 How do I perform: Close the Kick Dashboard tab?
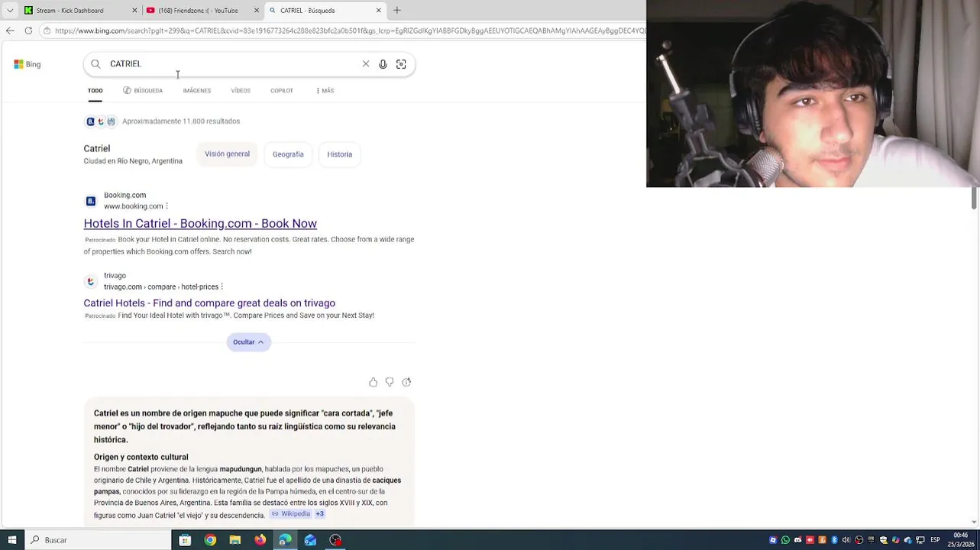click(x=135, y=10)
